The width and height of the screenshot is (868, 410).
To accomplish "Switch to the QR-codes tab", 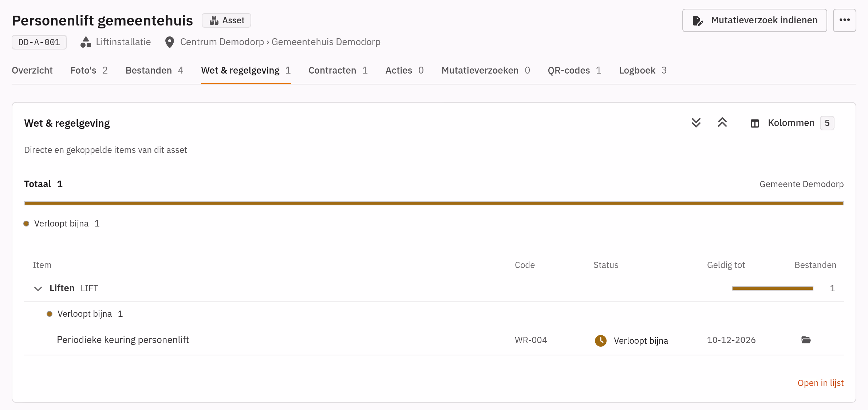I will point(575,70).
